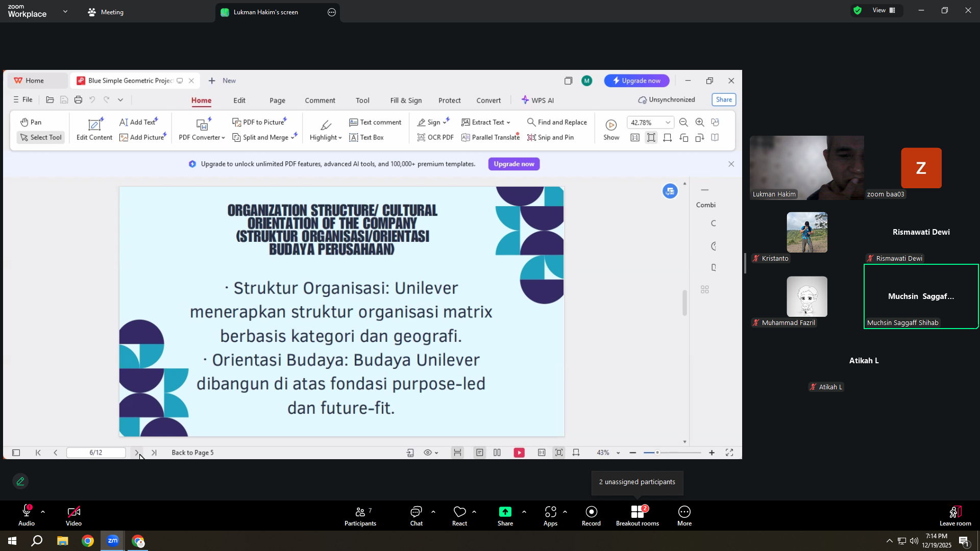Choose the Add Picture tool

click(143, 138)
